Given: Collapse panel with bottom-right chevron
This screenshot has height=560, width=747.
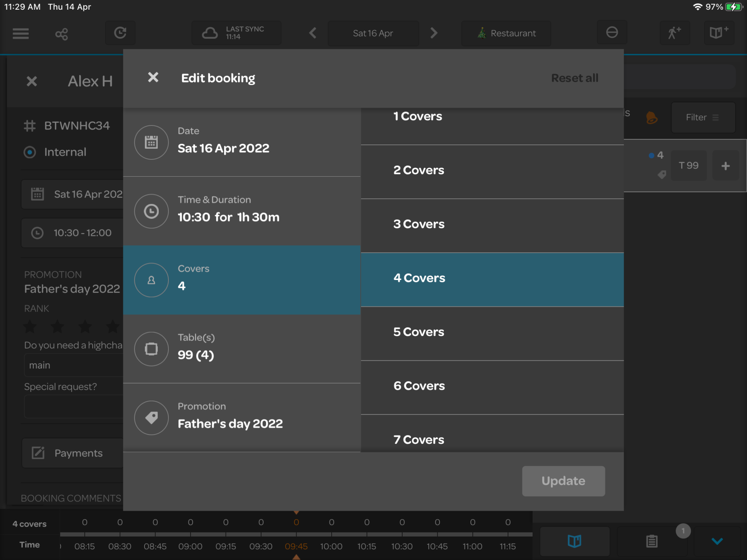Looking at the screenshot, I should coord(717,541).
